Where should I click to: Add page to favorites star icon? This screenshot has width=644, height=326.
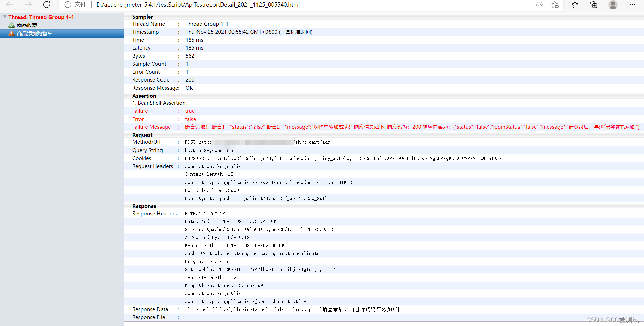tap(555, 5)
